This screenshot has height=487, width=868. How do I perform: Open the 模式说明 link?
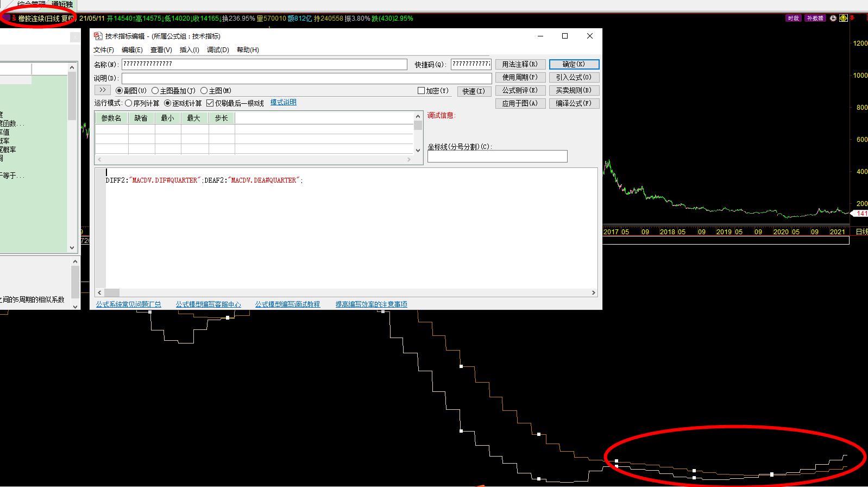(284, 102)
